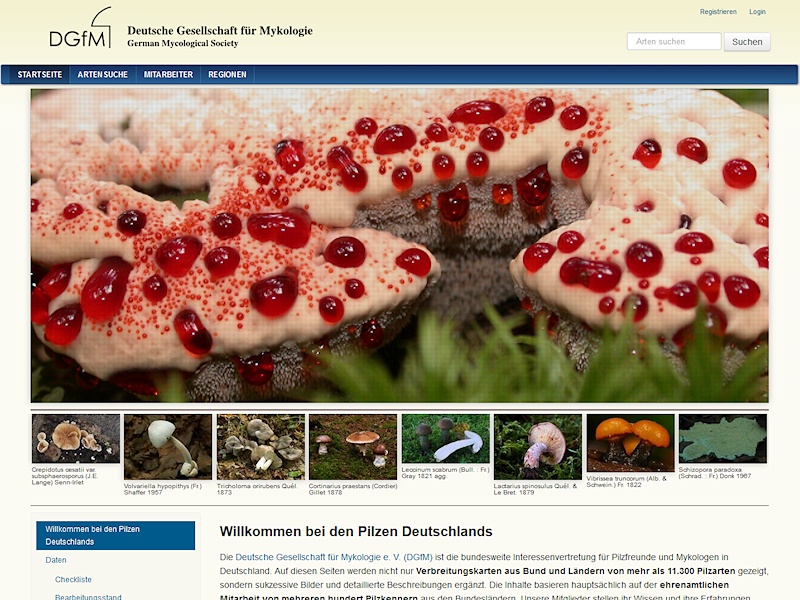
Task: Open the Leccinum scabrum thumbnail
Action: point(445,439)
